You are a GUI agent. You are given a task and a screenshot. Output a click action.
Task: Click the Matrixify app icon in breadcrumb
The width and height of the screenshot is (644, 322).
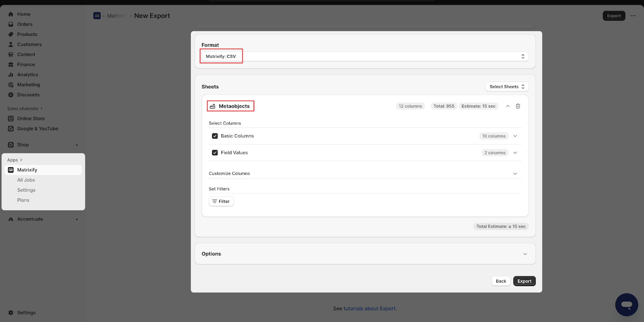click(97, 16)
